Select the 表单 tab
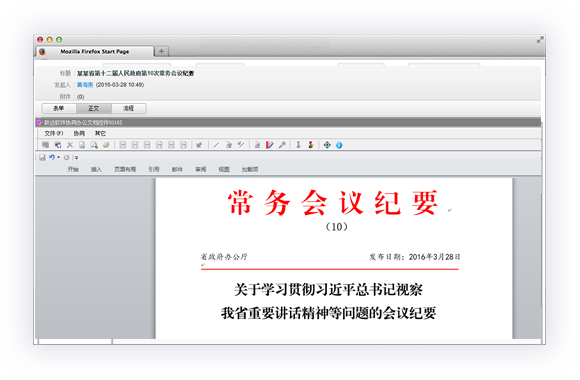The image size is (580, 380). (x=59, y=108)
